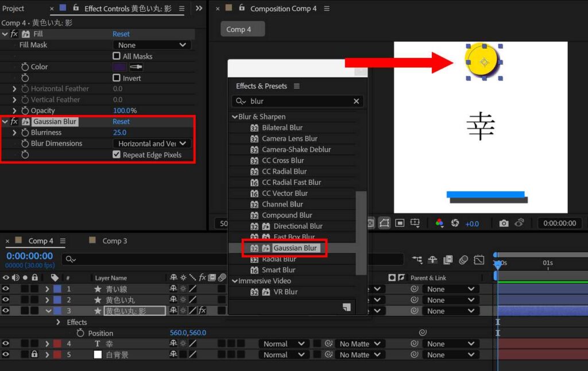Reset the Fill effect

click(121, 34)
